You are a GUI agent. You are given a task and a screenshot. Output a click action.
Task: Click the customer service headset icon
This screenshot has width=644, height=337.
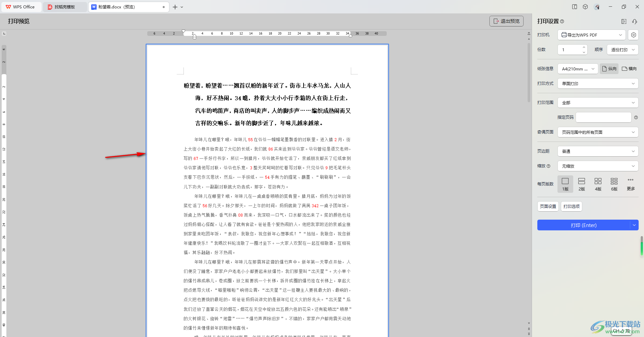(635, 21)
